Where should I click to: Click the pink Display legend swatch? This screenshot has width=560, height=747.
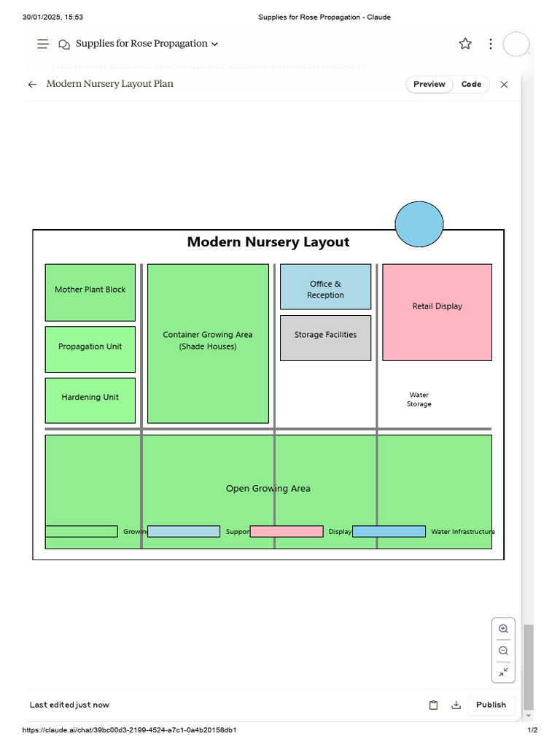(287, 532)
